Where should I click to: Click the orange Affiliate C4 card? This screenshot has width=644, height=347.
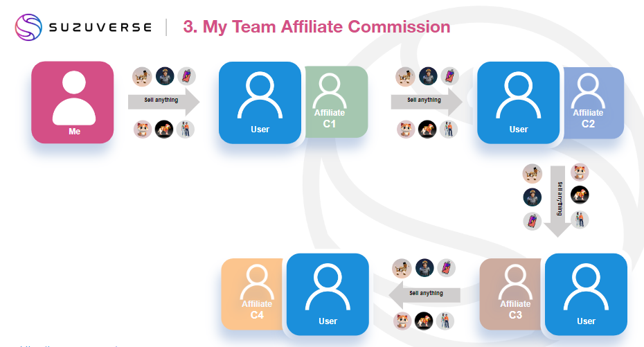pyautogui.click(x=253, y=293)
